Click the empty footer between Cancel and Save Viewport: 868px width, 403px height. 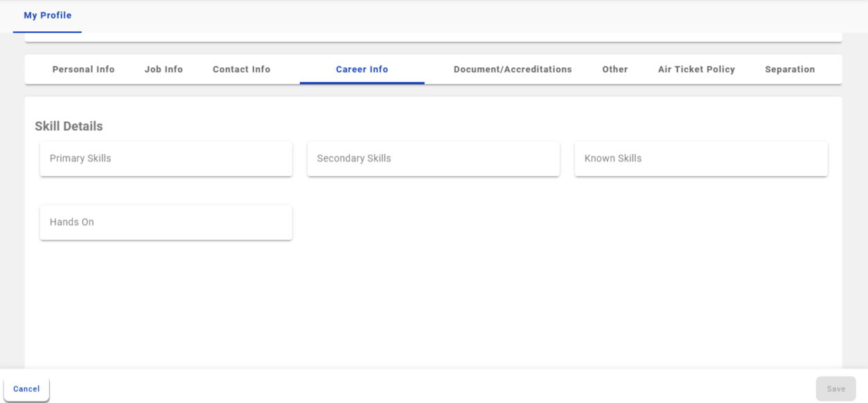pyautogui.click(x=429, y=388)
